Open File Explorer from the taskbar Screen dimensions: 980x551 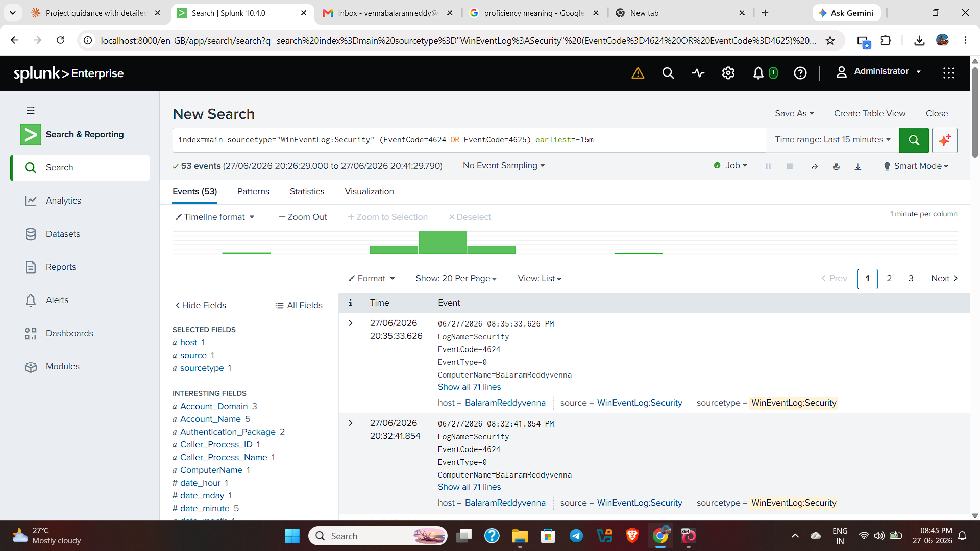(520, 536)
